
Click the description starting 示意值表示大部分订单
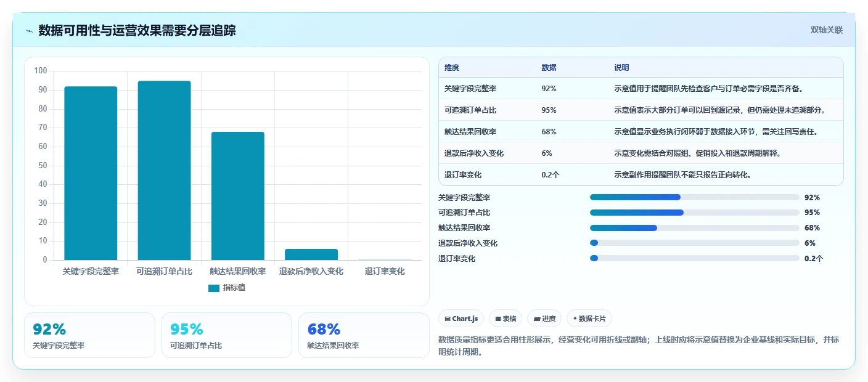pos(719,110)
